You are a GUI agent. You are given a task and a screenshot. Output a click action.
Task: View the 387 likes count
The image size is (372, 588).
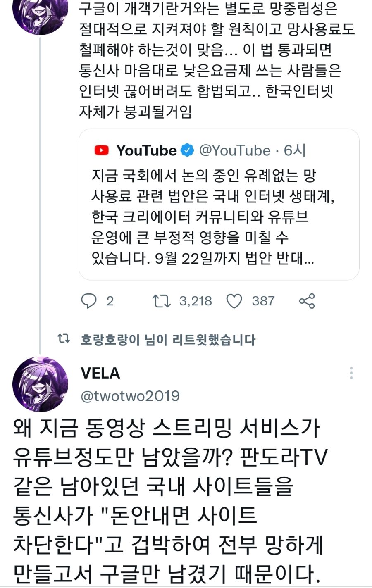(x=263, y=301)
